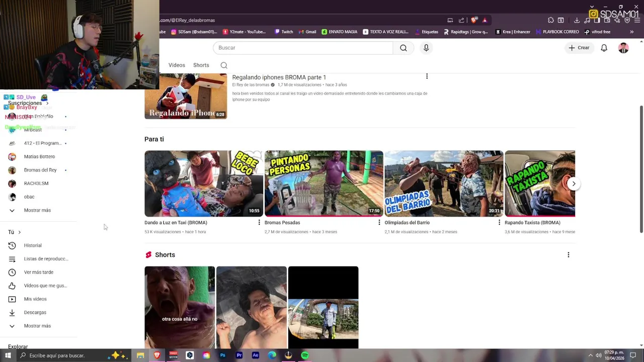The height and width of the screenshot is (362, 644).
Task: Click the YouTube Buscar search field
Action: click(303, 48)
